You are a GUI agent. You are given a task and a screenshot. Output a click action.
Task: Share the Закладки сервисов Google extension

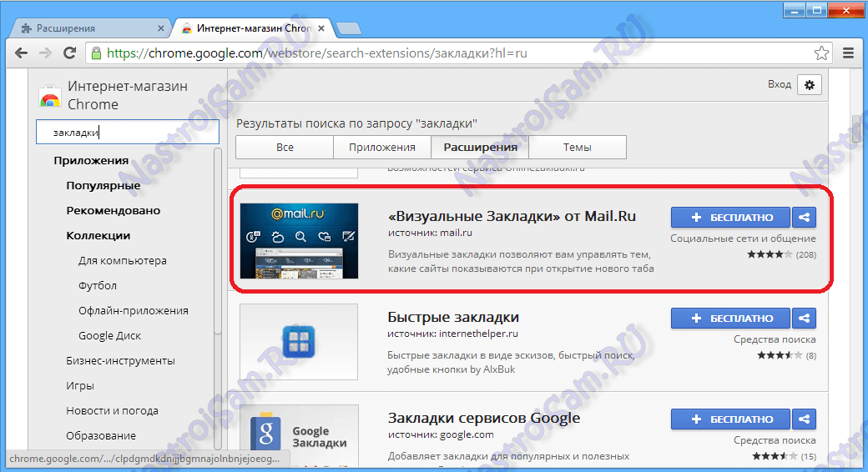tap(805, 419)
